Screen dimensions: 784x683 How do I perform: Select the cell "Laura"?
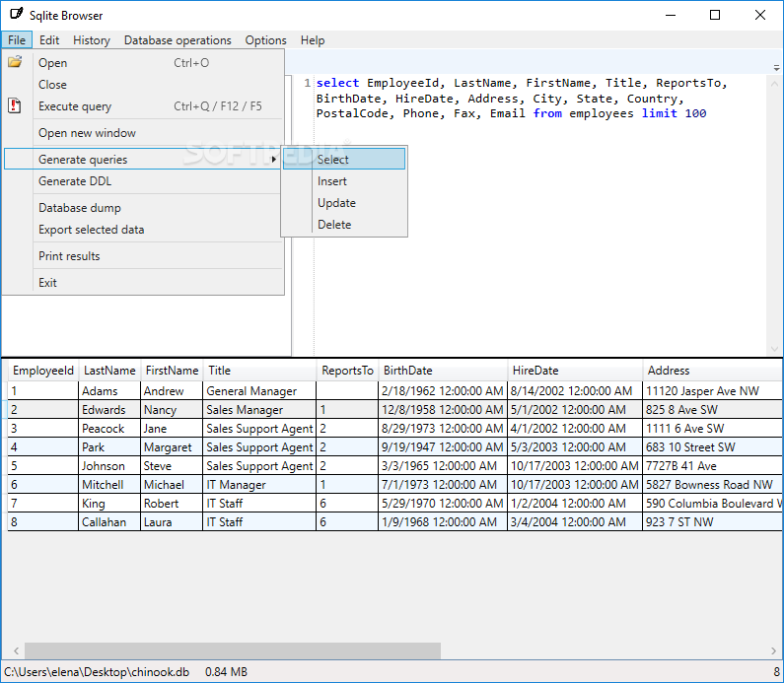click(172, 522)
